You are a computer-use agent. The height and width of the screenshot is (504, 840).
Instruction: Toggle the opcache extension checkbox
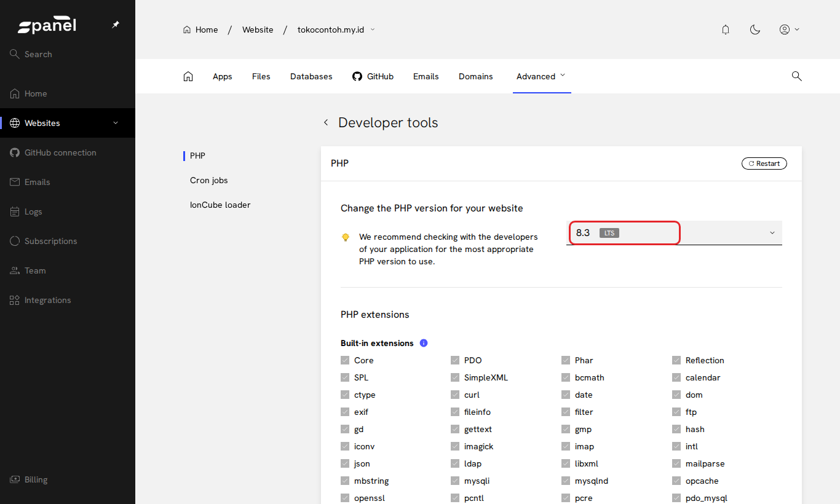[676, 481]
